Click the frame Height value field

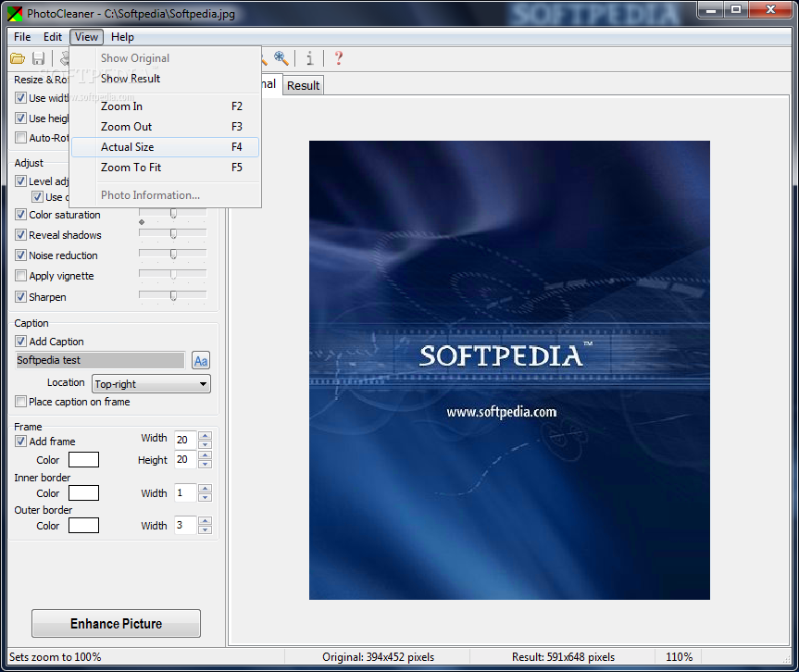pyautogui.click(x=186, y=459)
